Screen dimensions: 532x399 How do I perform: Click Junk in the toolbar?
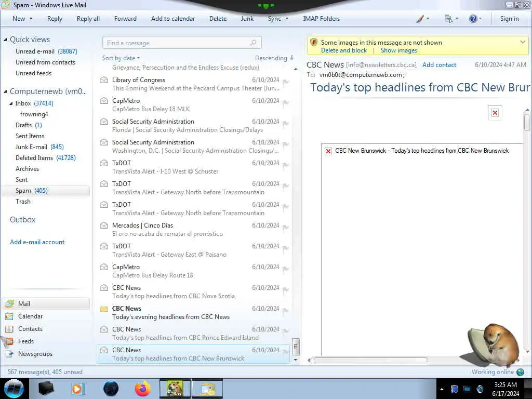[x=247, y=19]
